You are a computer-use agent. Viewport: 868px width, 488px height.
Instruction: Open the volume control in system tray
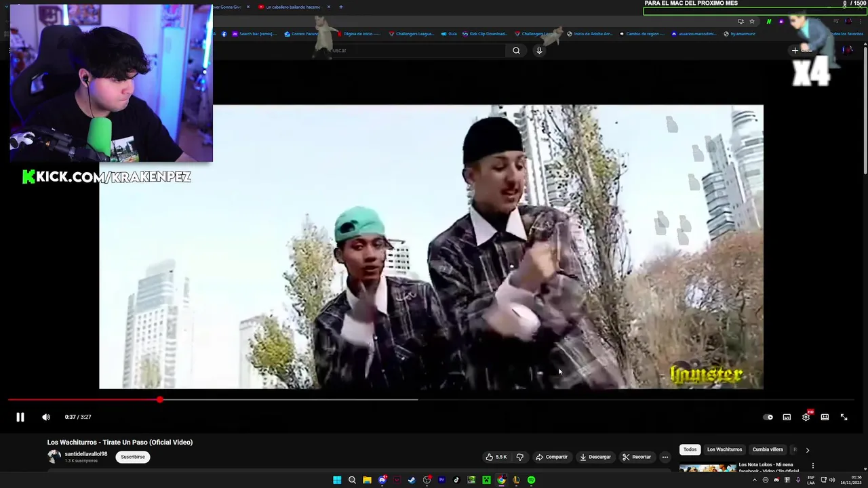coord(832,480)
